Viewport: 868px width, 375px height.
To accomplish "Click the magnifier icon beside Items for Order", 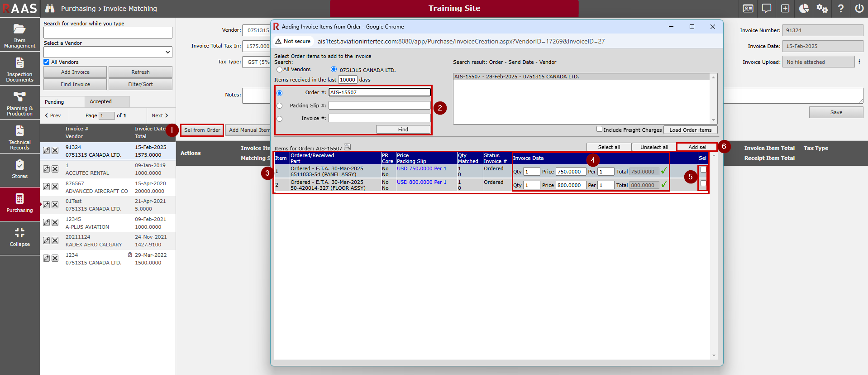I will pos(347,147).
